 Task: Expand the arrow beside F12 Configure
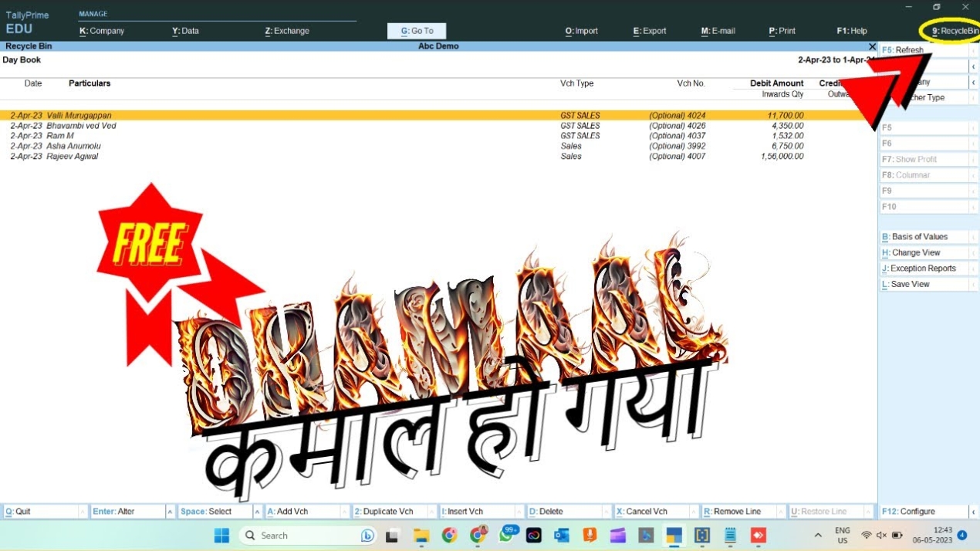[973, 512]
